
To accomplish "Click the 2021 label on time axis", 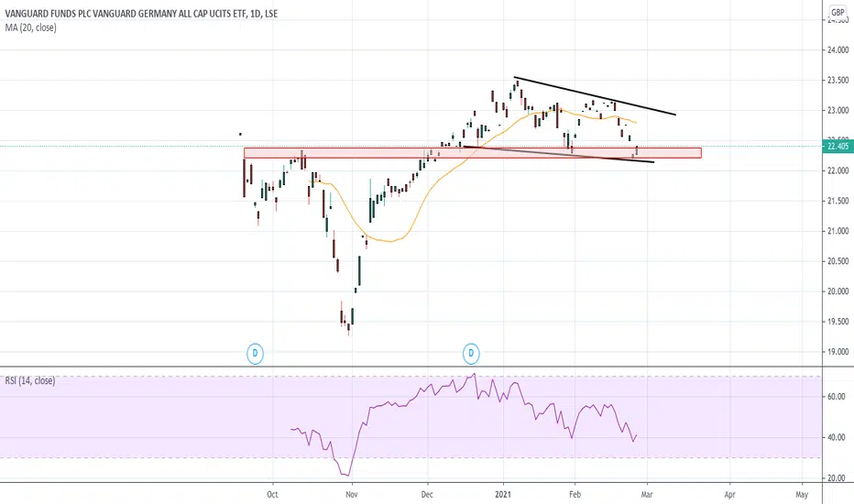I will pos(503,494).
